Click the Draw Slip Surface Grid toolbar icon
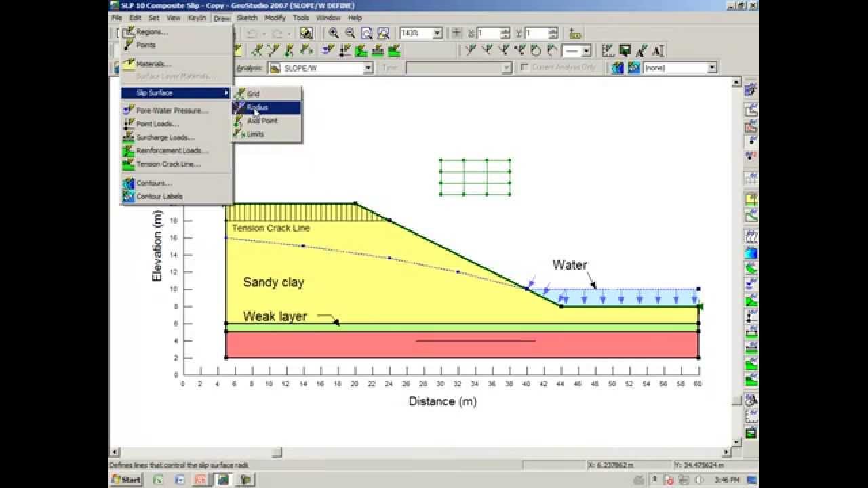868x488 pixels. coord(257,51)
